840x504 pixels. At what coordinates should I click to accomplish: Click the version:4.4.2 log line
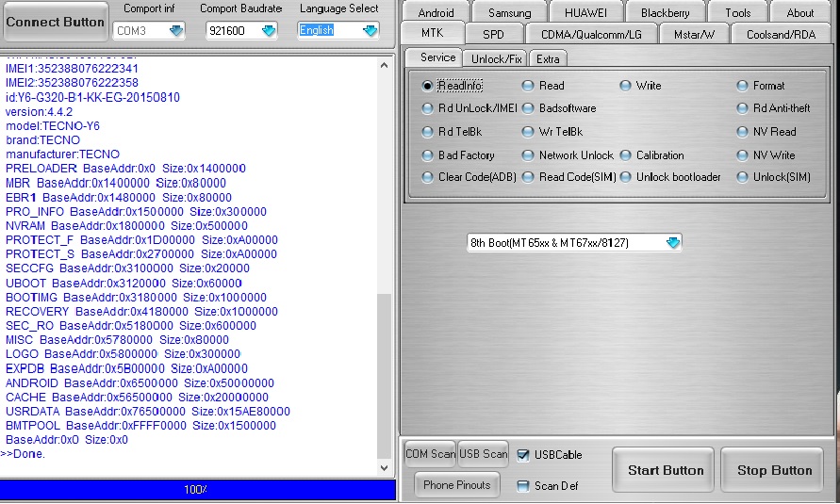(39, 112)
